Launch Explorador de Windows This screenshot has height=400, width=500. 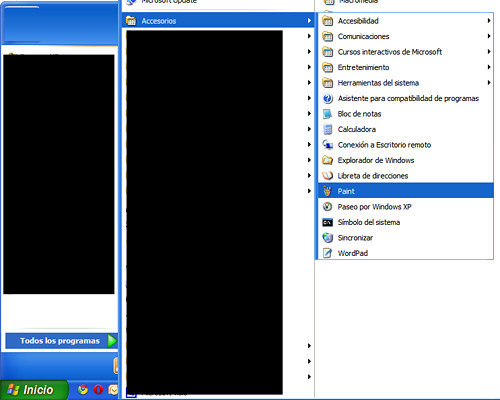406,160
